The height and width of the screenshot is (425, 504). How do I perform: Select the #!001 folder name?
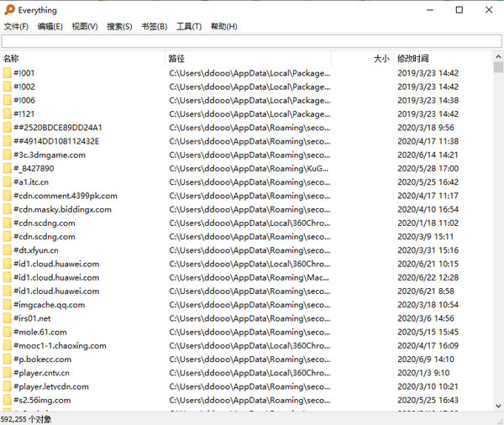24,73
